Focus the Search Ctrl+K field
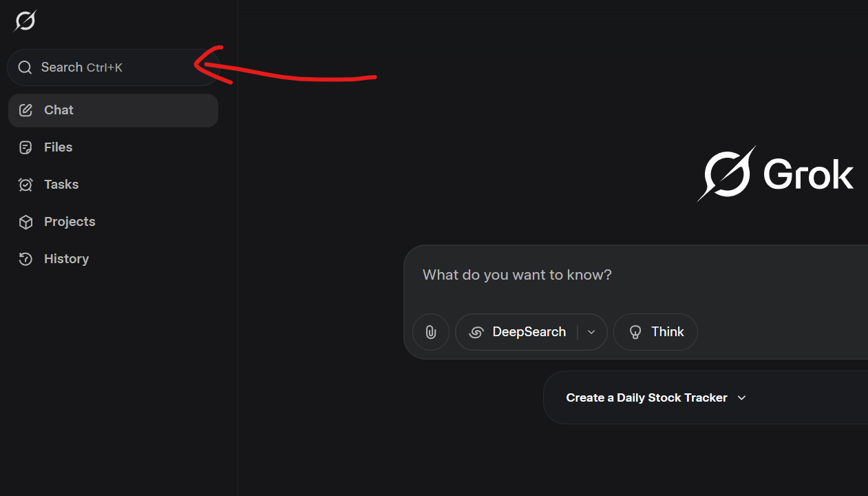Screen dimensions: 868x496 (113, 68)
